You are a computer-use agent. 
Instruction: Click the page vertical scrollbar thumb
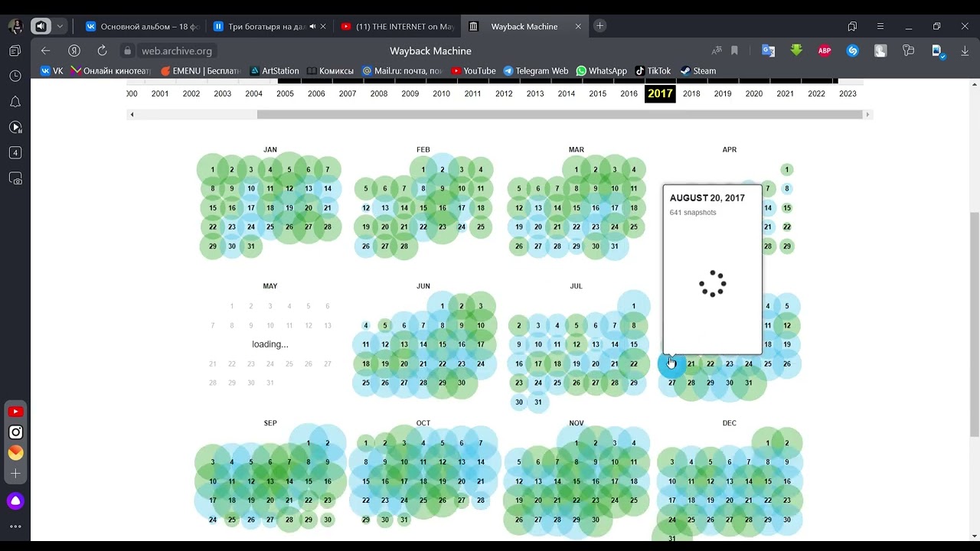pos(974,324)
